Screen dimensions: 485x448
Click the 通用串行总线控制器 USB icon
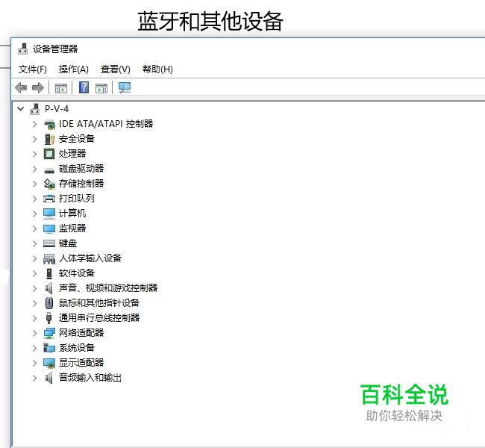[48, 318]
